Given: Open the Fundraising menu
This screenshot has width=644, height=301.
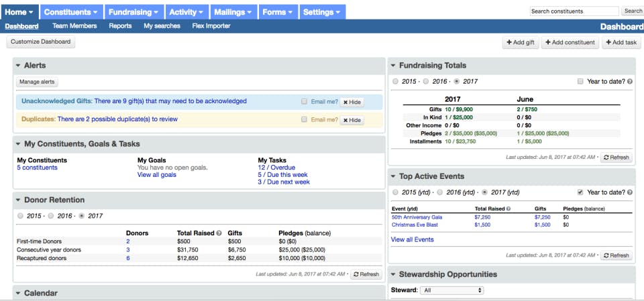Looking at the screenshot, I should [134, 12].
